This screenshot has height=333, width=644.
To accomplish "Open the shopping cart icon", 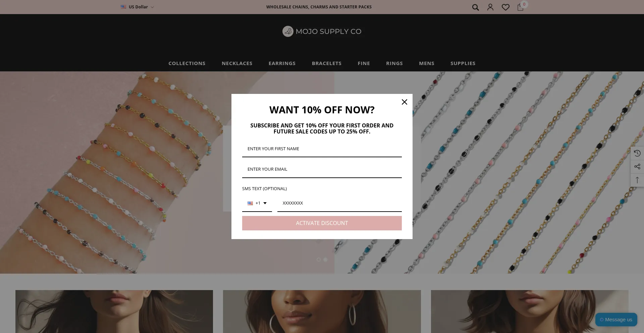I will click(x=521, y=7).
